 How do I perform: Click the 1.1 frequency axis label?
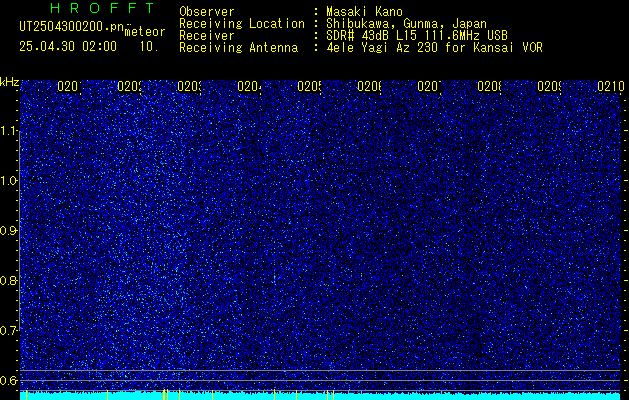click(9, 130)
